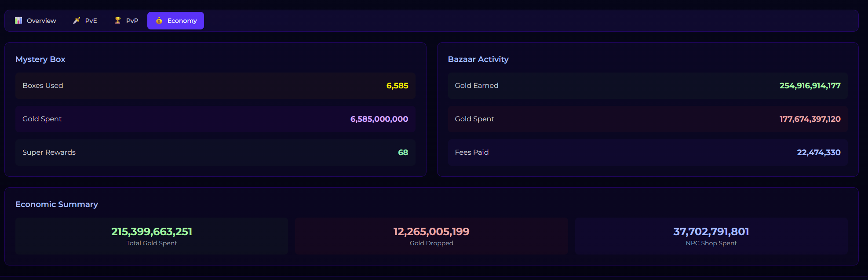Click the 254,916,914,177 gold earned value

pyautogui.click(x=810, y=86)
